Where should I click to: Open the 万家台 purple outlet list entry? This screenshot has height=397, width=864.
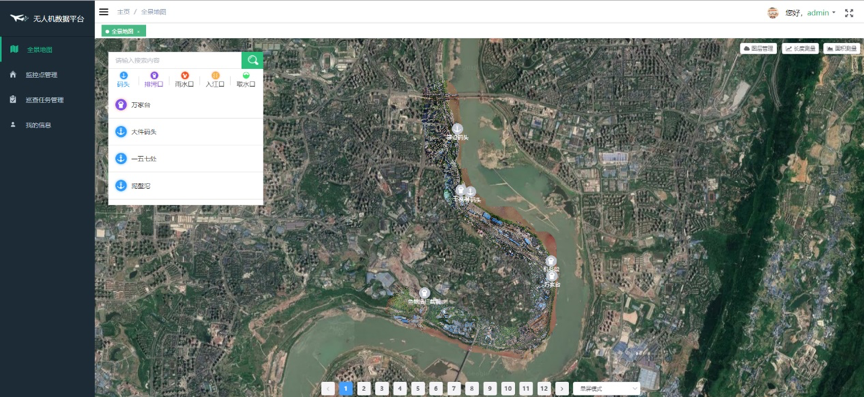(186, 105)
